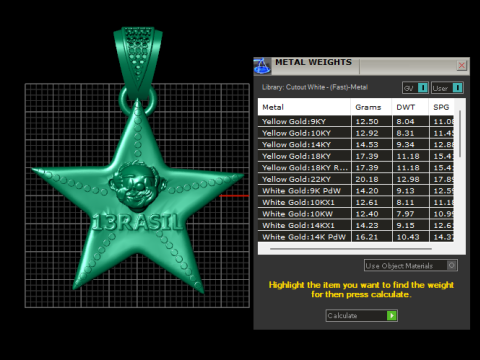Image resolution: width=480 pixels, height=360 pixels.
Task: Select the Yellow Gold:18KY R... row
Action: coord(356,168)
